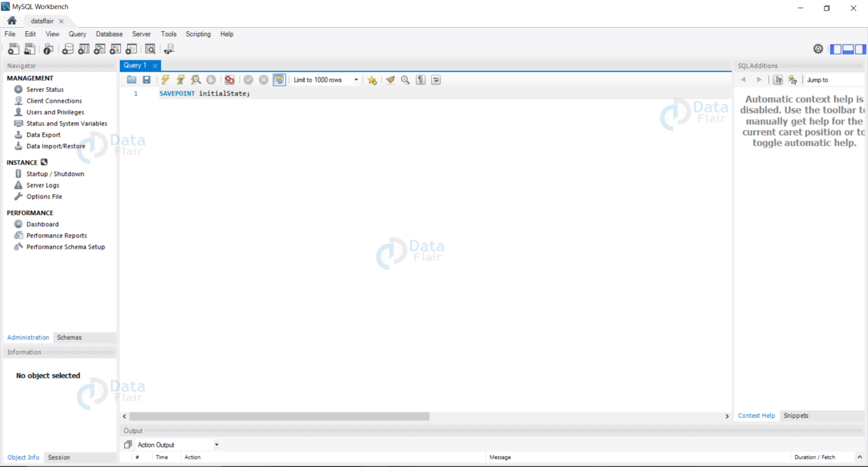Open the object inspector icon
Screen dimensions: 868x467
click(49, 49)
